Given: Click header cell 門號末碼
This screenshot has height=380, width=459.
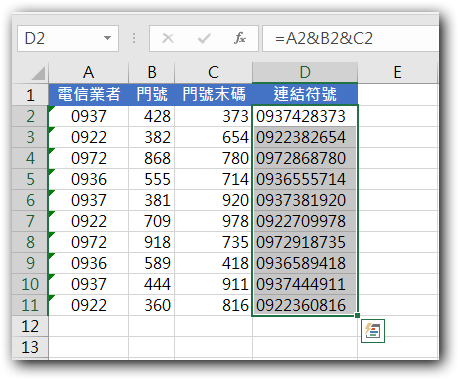Looking at the screenshot, I should coord(213,95).
